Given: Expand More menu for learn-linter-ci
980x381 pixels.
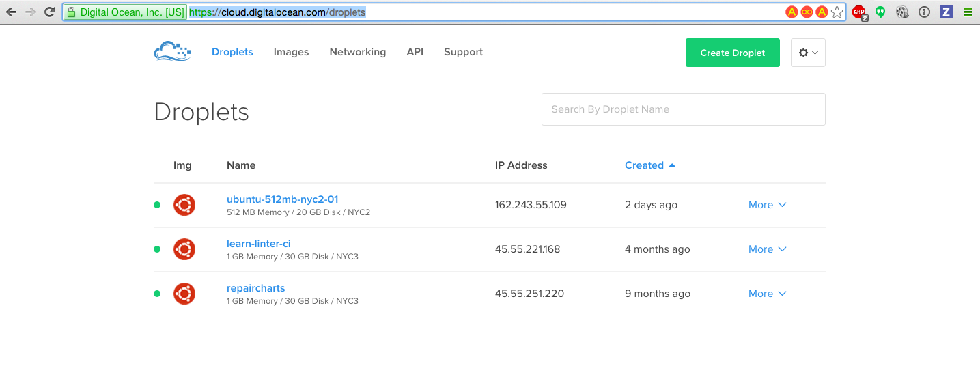Looking at the screenshot, I should (768, 249).
